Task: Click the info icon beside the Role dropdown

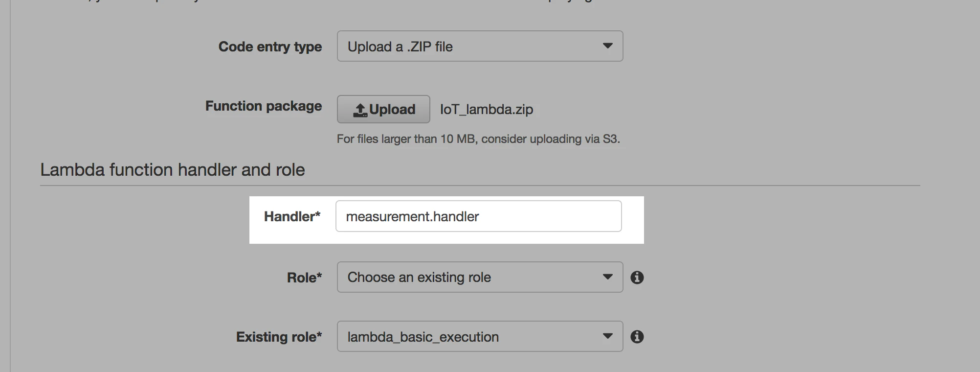Action: click(x=637, y=278)
